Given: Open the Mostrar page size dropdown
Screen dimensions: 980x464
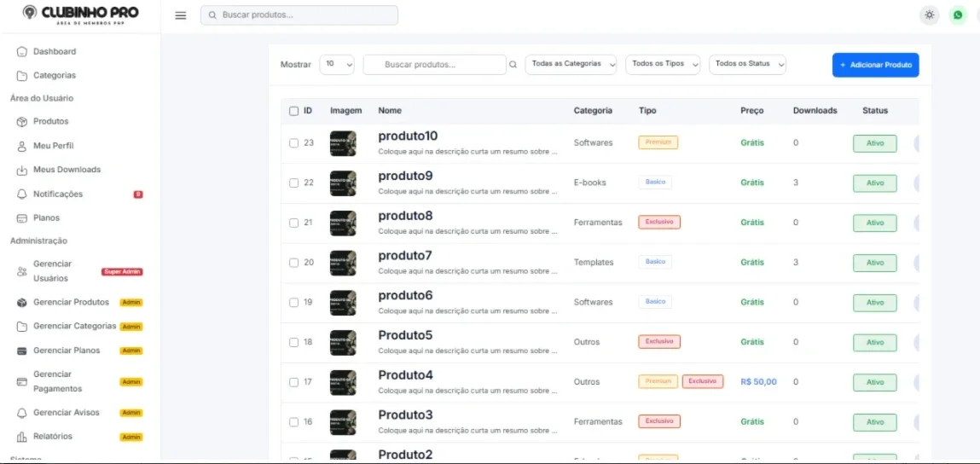Looking at the screenshot, I should [337, 65].
